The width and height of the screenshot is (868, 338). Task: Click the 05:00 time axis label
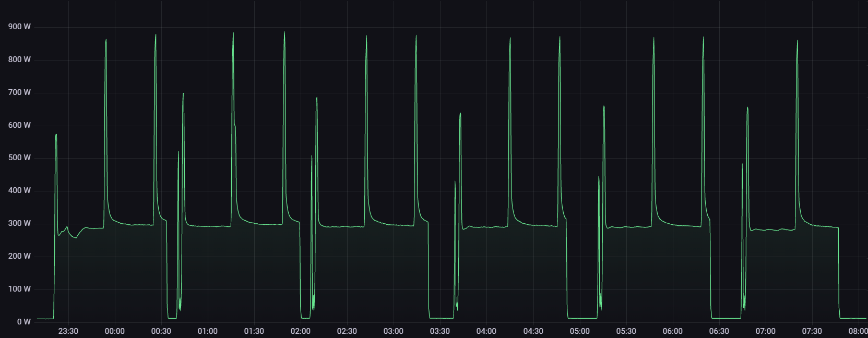[x=579, y=331]
